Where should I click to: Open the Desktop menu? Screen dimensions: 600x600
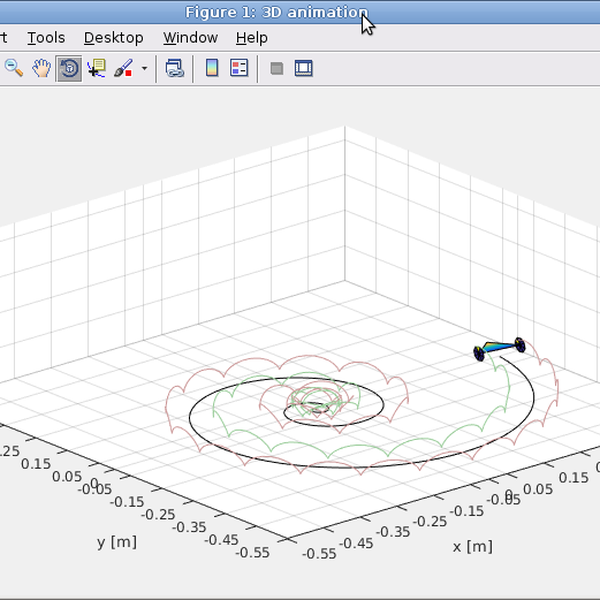tap(113, 38)
